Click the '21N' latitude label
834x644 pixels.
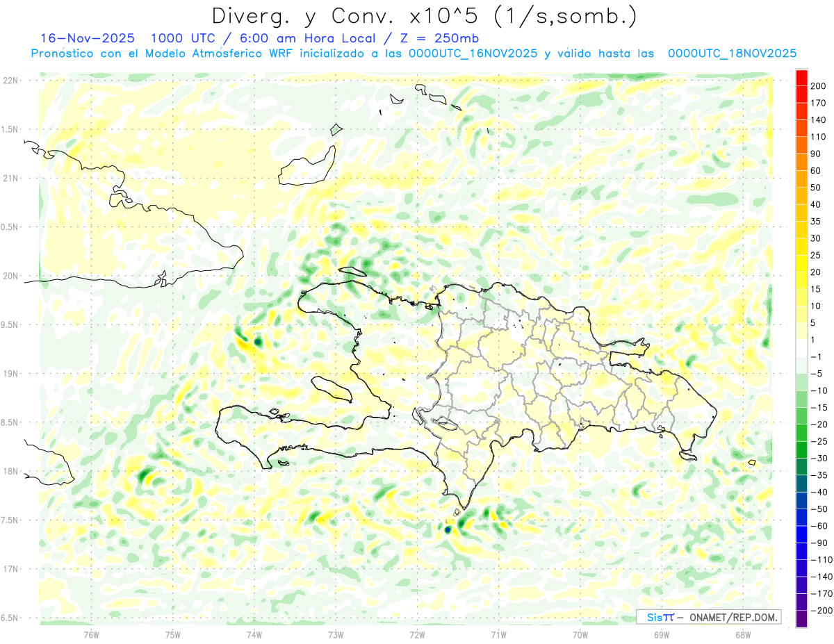point(10,179)
